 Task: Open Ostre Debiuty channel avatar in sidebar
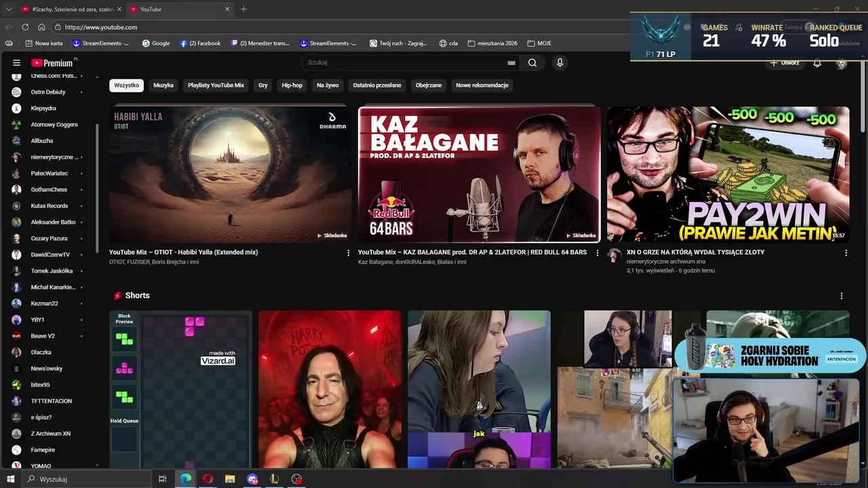(x=16, y=92)
